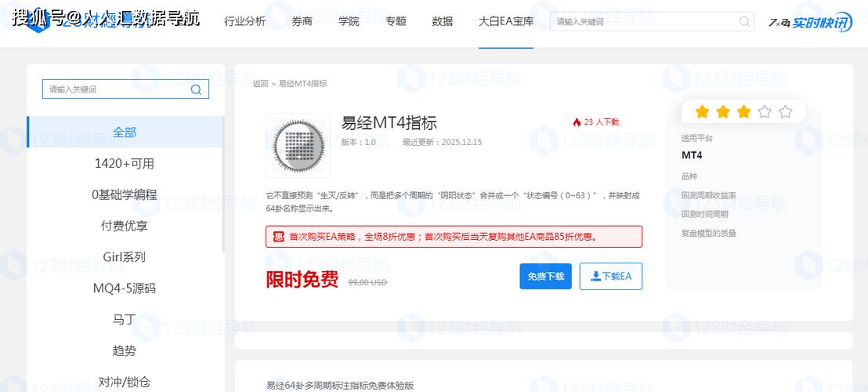Open the 行业分析 menu
The width and height of the screenshot is (868, 392).
(x=244, y=22)
